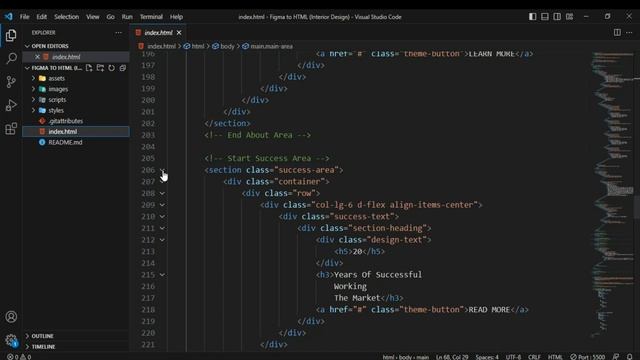Open the Go menu
The image size is (640, 360).
point(110,17)
